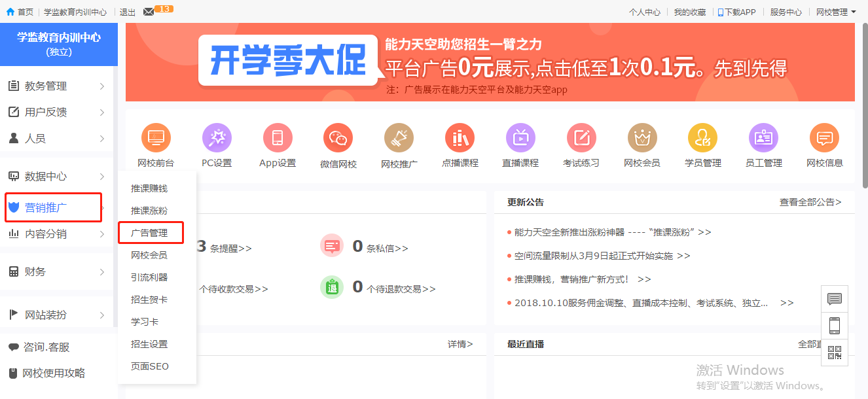
Task: Open the 学员管理 icon
Action: coord(702,138)
